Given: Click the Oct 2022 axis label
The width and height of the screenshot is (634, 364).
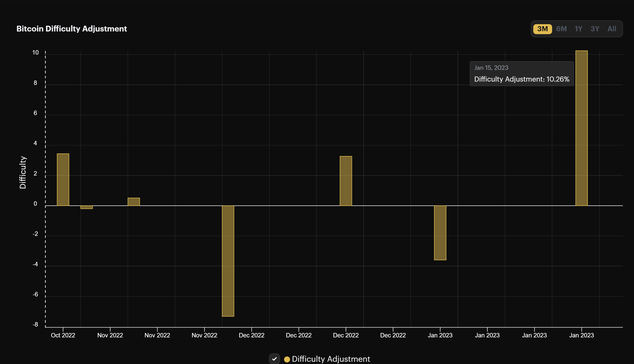Looking at the screenshot, I should click(63, 335).
